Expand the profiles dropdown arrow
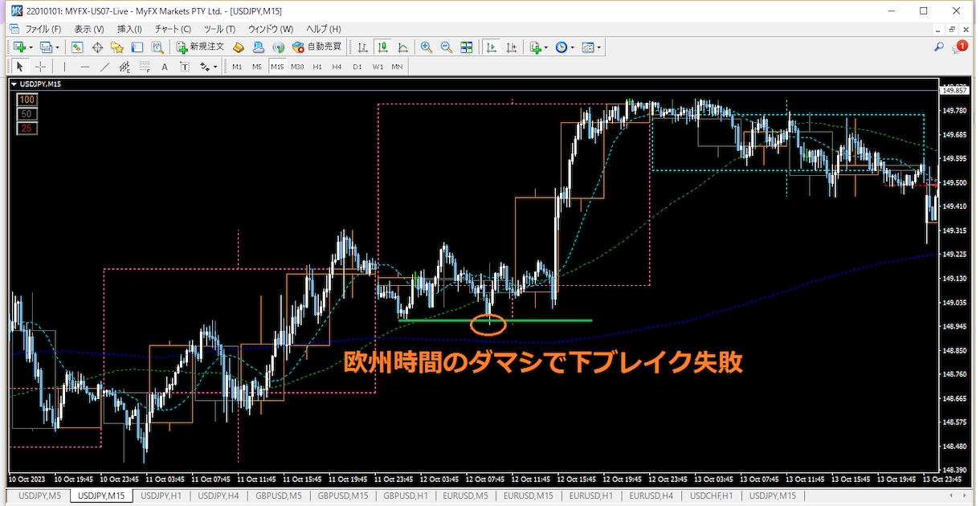The width and height of the screenshot is (980, 506). tap(57, 47)
